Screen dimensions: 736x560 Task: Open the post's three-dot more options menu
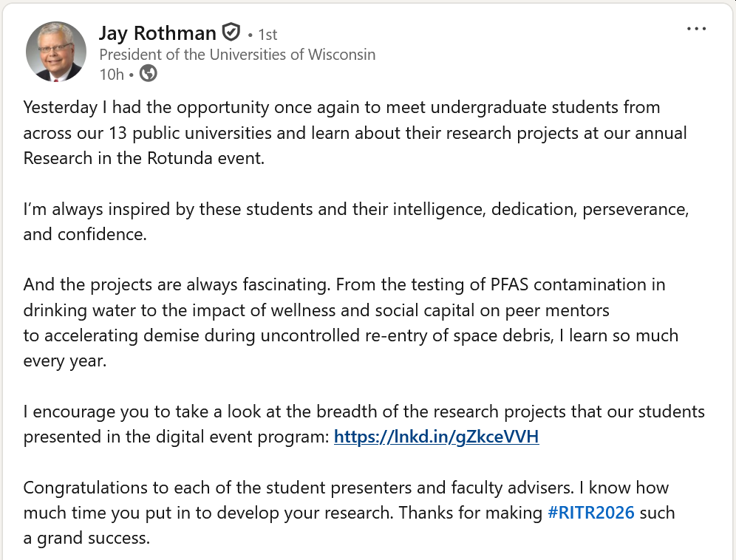coord(696,30)
